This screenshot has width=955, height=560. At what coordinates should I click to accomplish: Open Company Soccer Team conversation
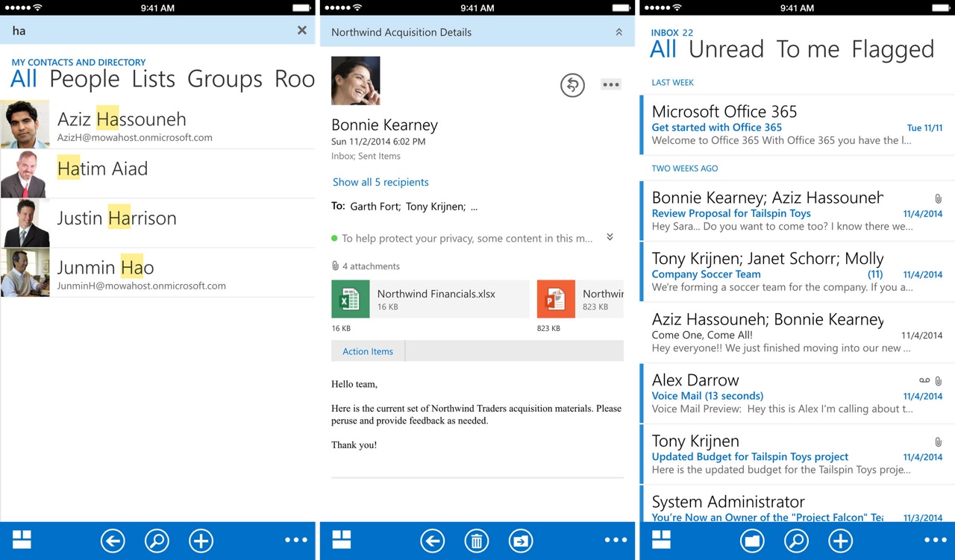(x=798, y=272)
